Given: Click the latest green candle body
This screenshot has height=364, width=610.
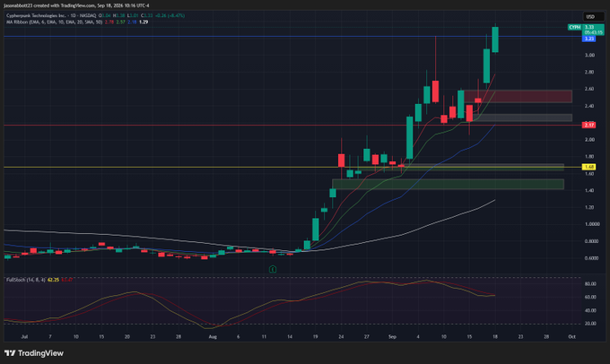Looking at the screenshot, I should pyautogui.click(x=495, y=39).
